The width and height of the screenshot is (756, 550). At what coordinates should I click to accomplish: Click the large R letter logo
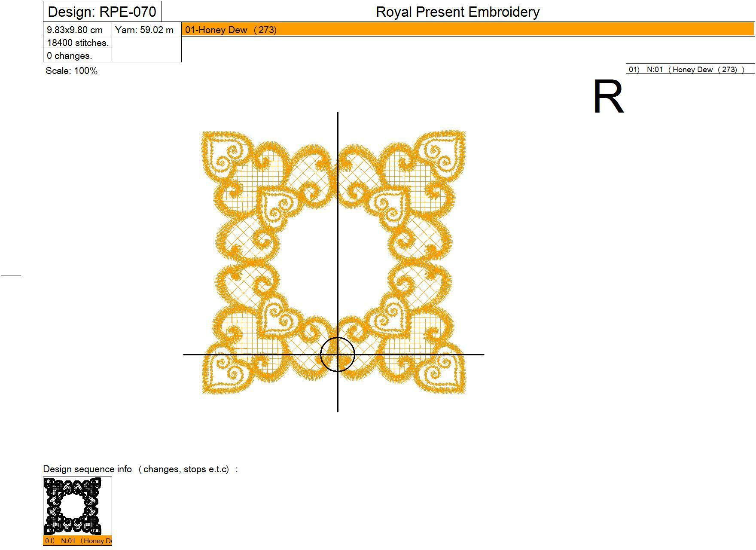[x=608, y=97]
